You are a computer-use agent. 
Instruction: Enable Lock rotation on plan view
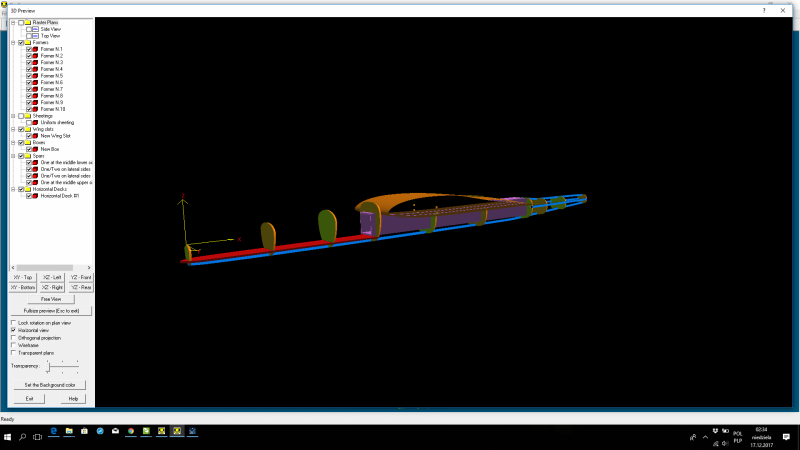click(13, 323)
